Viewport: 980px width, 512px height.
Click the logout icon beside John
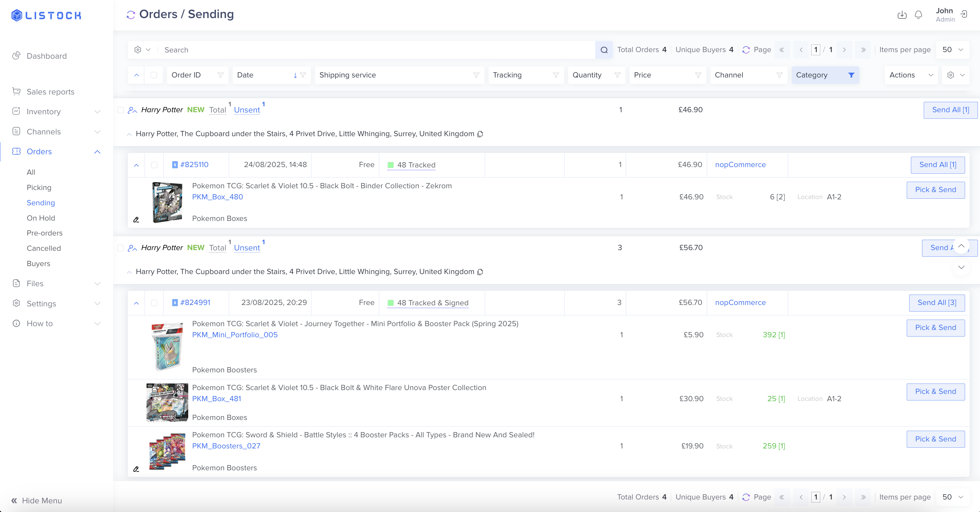click(x=964, y=15)
